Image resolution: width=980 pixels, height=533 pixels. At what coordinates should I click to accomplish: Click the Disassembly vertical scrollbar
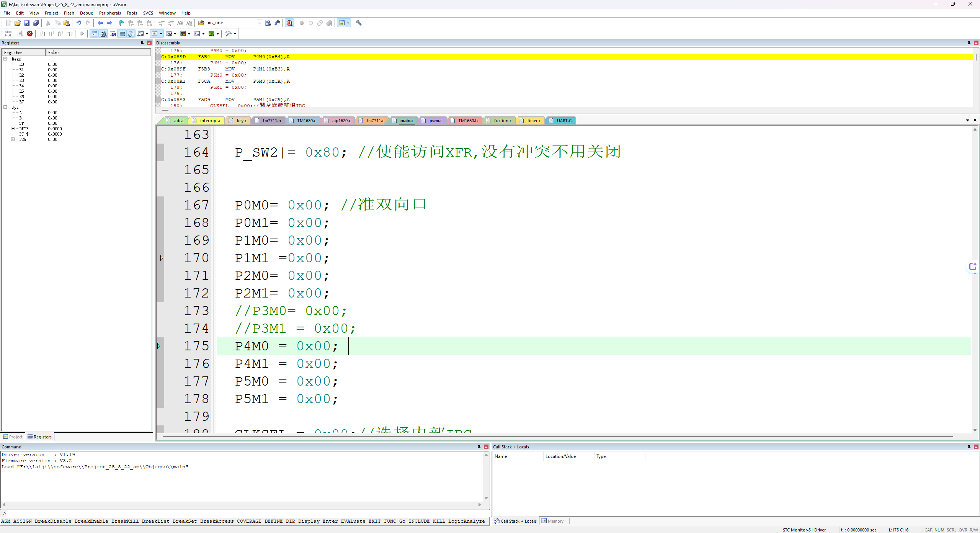click(x=976, y=77)
